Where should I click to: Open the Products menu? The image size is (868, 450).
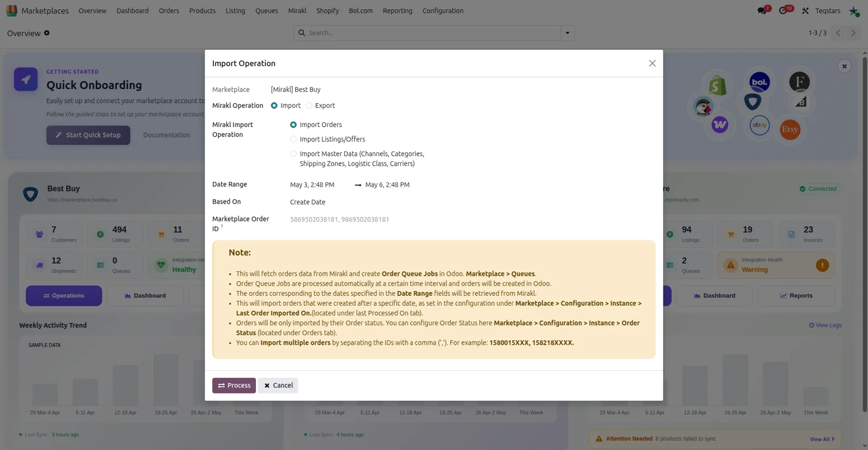point(202,11)
